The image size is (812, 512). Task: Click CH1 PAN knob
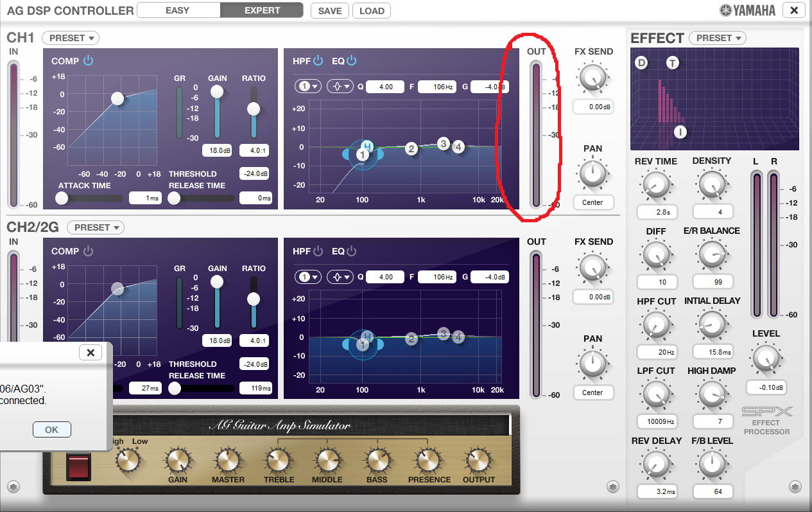tap(592, 173)
